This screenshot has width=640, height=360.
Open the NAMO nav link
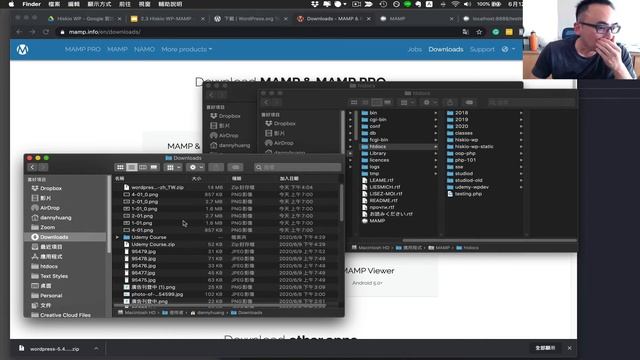[144, 49]
